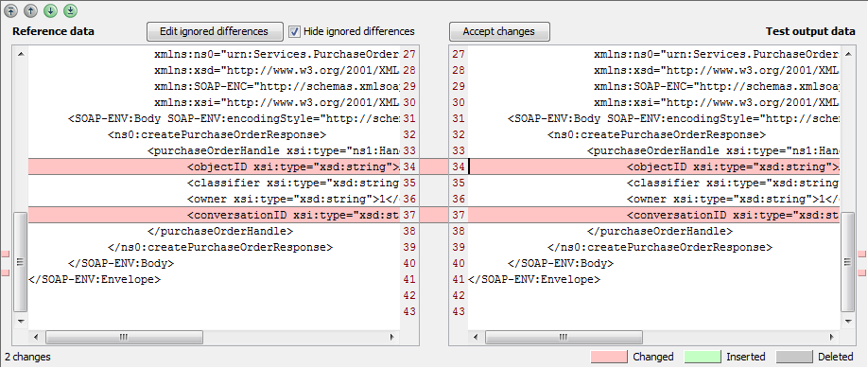Go to the next difference arrow icon

click(x=50, y=9)
